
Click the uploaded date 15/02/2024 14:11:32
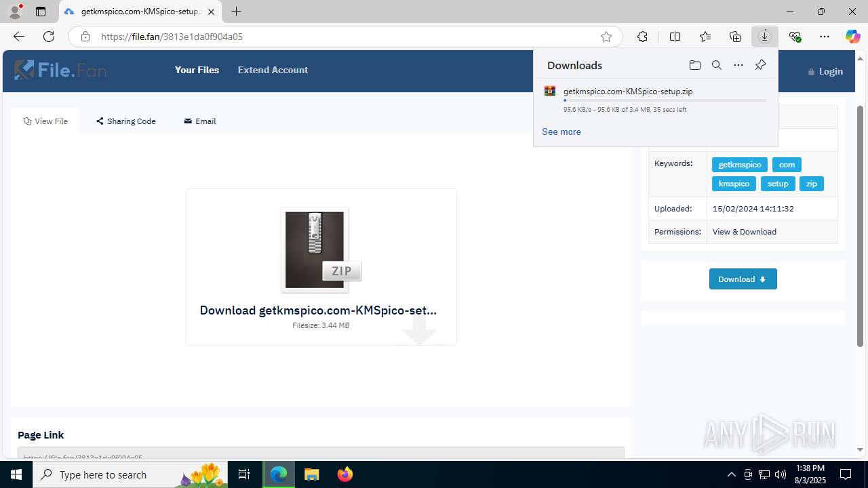[x=753, y=209]
